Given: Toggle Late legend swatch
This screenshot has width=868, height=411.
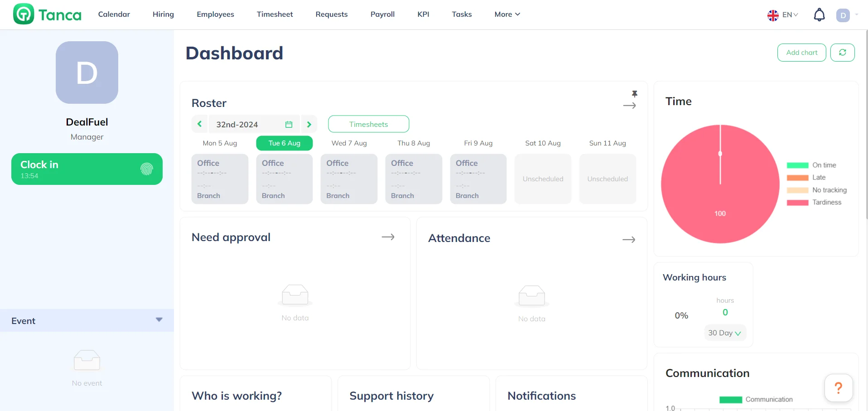Looking at the screenshot, I should point(797,178).
